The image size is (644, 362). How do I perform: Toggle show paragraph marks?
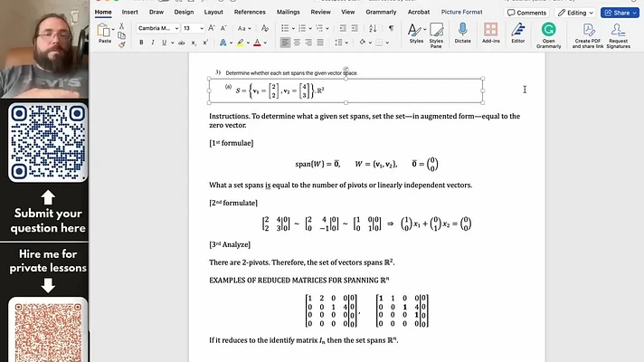click(391, 28)
